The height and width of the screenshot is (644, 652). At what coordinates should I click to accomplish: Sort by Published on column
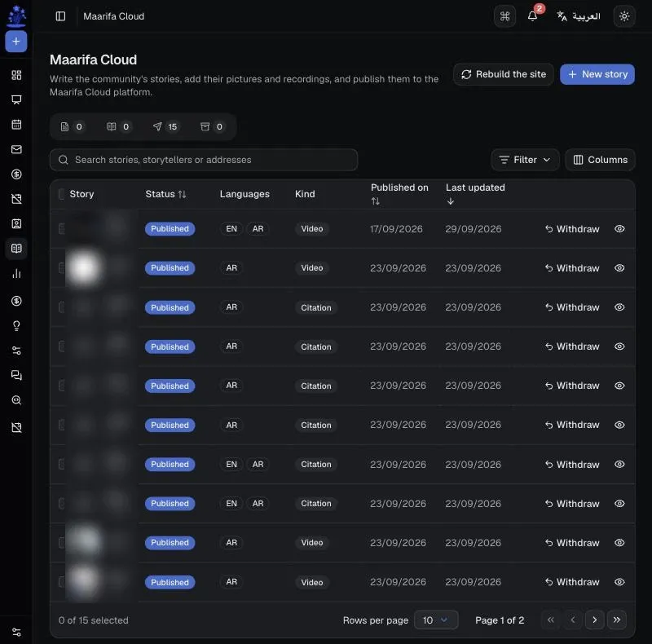[399, 194]
